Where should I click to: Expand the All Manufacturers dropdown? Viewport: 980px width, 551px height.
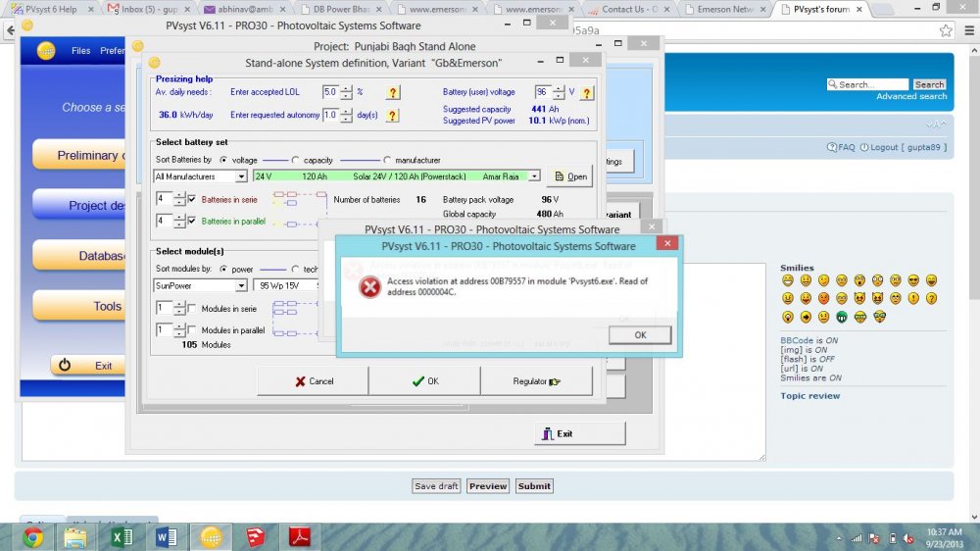(x=241, y=176)
